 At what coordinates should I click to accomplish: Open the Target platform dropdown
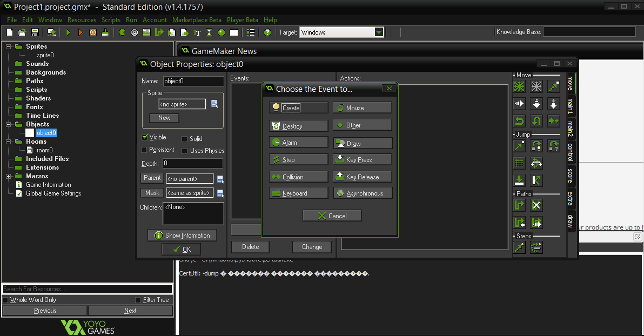[379, 32]
